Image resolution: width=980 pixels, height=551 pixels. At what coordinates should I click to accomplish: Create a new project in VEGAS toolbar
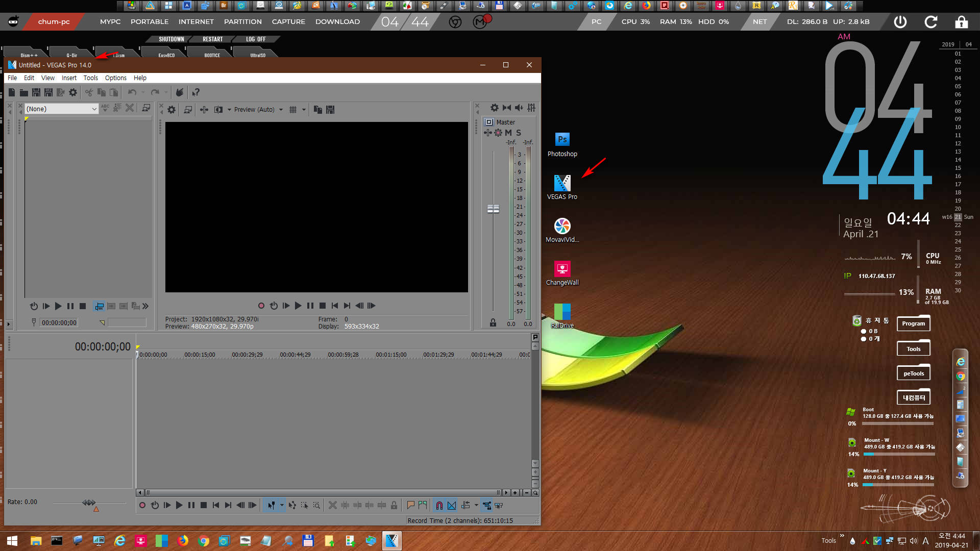tap(12, 92)
